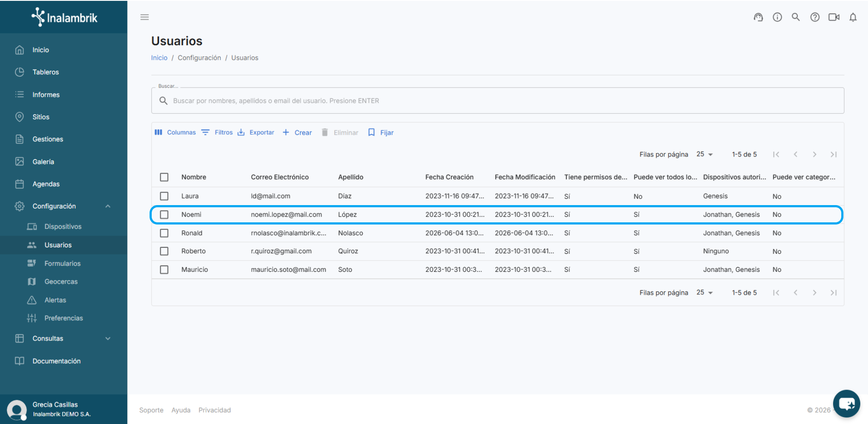Click the Filtros filter icon
868x424 pixels.
tap(206, 132)
